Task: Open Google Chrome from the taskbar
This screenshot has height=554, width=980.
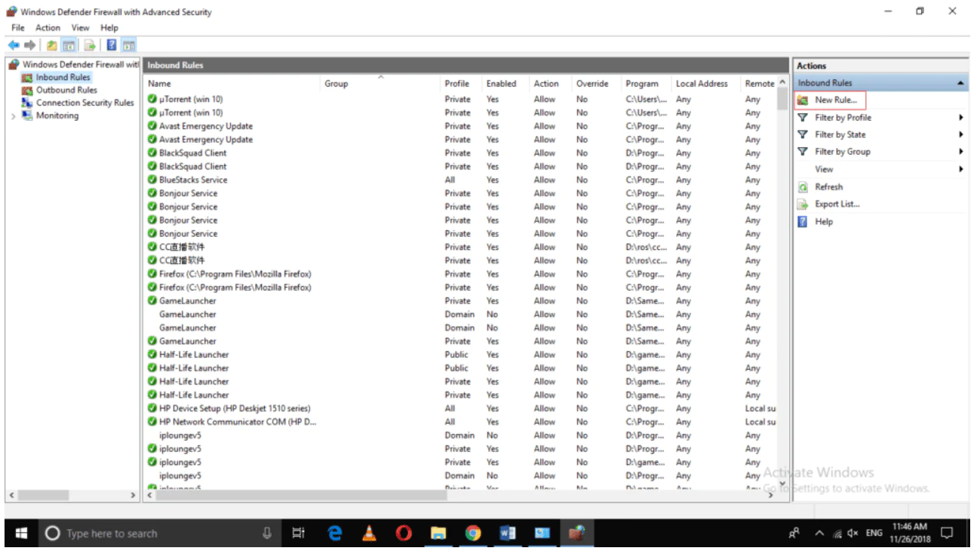Action: [x=473, y=534]
